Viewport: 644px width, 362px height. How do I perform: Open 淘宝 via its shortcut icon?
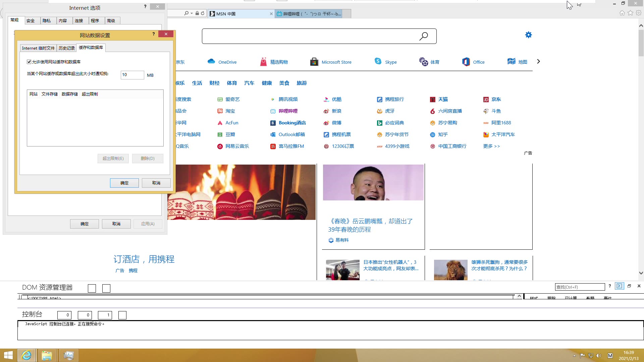(220, 111)
